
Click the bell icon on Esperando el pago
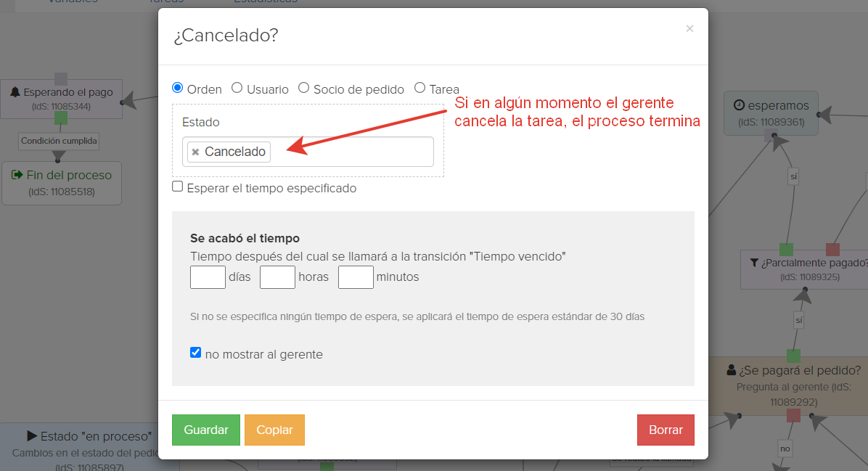point(15,92)
